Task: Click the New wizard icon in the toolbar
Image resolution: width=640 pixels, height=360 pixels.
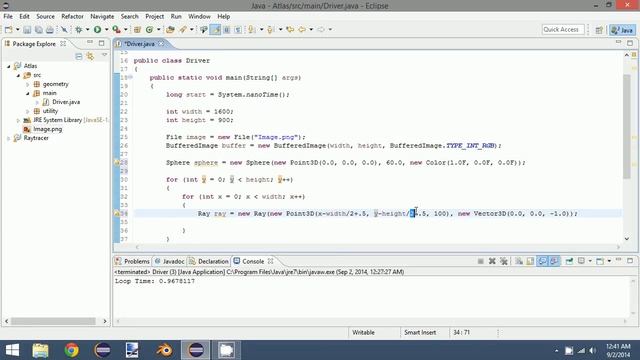Action: 9,29
